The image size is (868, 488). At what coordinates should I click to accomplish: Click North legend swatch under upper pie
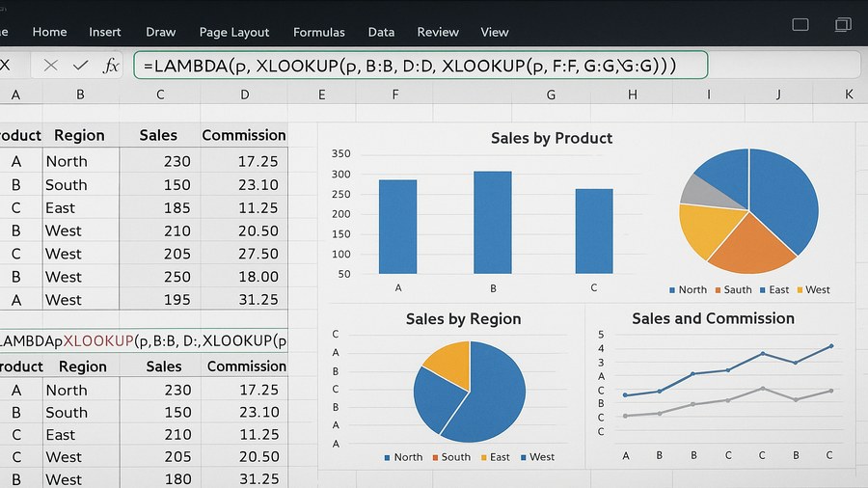672,290
